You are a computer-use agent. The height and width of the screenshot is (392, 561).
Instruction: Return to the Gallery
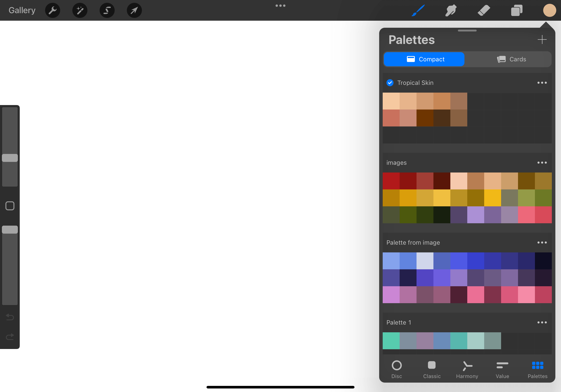click(22, 11)
